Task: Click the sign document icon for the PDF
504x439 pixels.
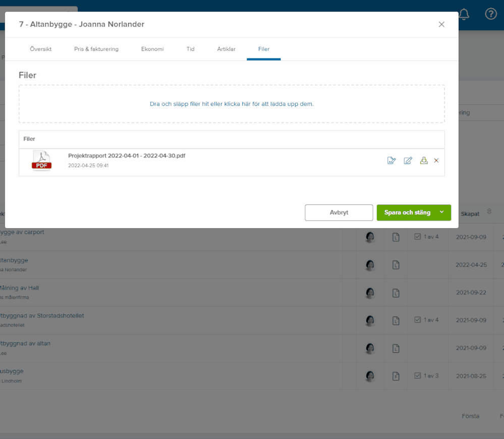Action: (391, 160)
